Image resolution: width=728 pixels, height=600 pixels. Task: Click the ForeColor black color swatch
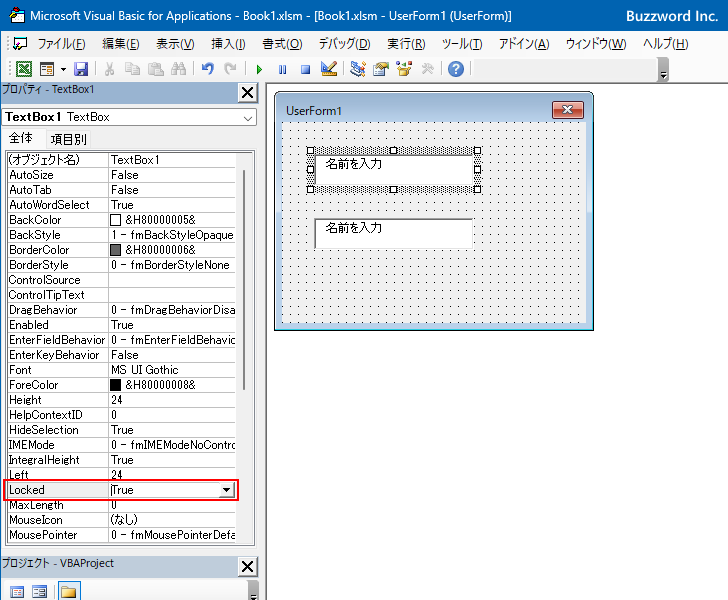[116, 385]
